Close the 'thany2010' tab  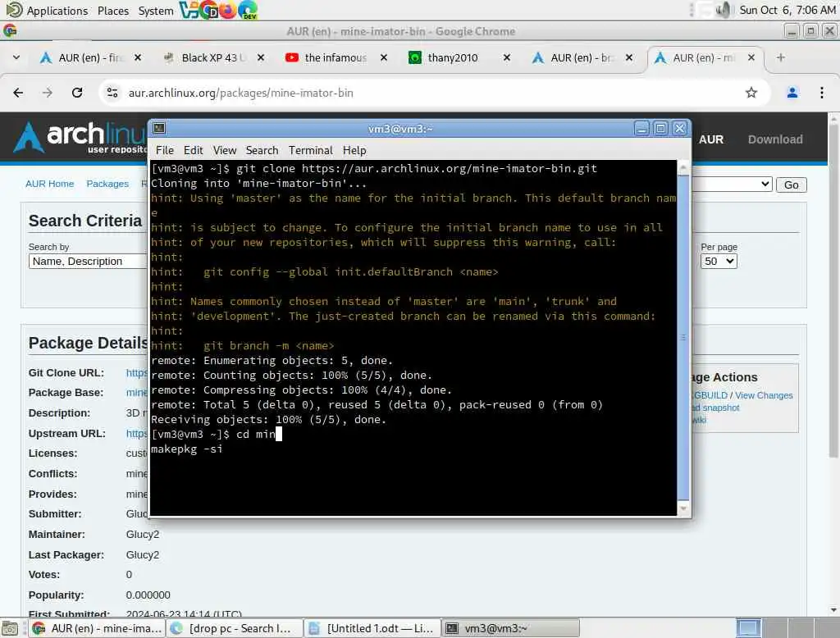tap(507, 57)
